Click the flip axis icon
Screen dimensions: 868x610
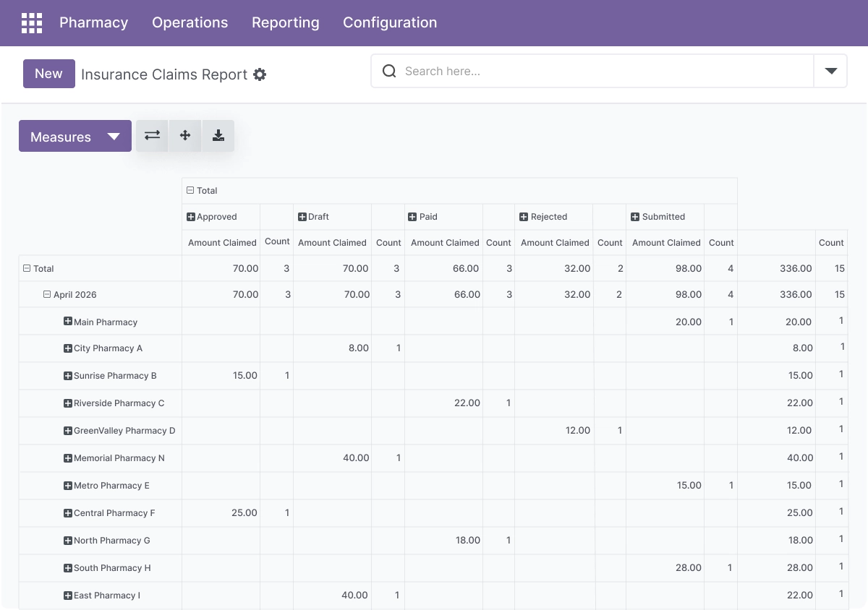click(152, 136)
